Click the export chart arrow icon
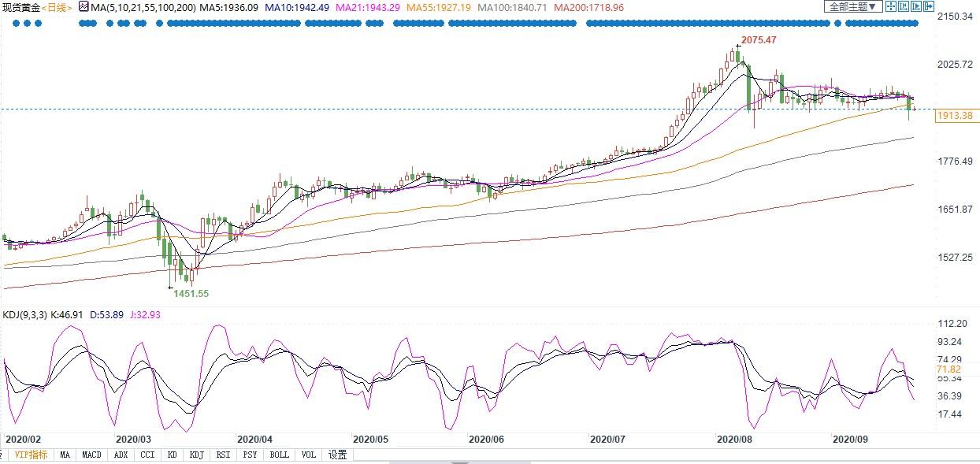980x464 pixels. point(929,6)
